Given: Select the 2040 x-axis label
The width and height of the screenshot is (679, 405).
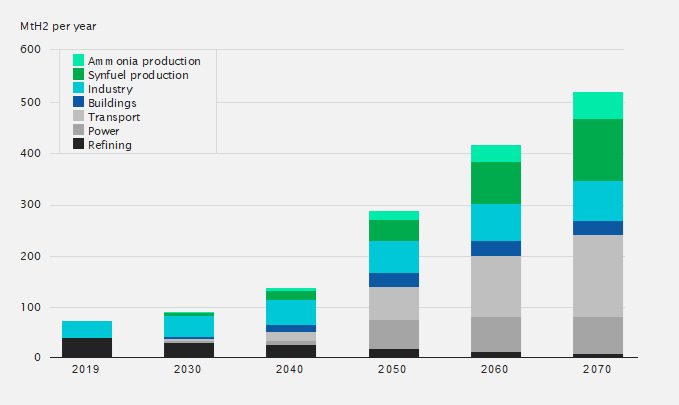Looking at the screenshot, I should [291, 370].
